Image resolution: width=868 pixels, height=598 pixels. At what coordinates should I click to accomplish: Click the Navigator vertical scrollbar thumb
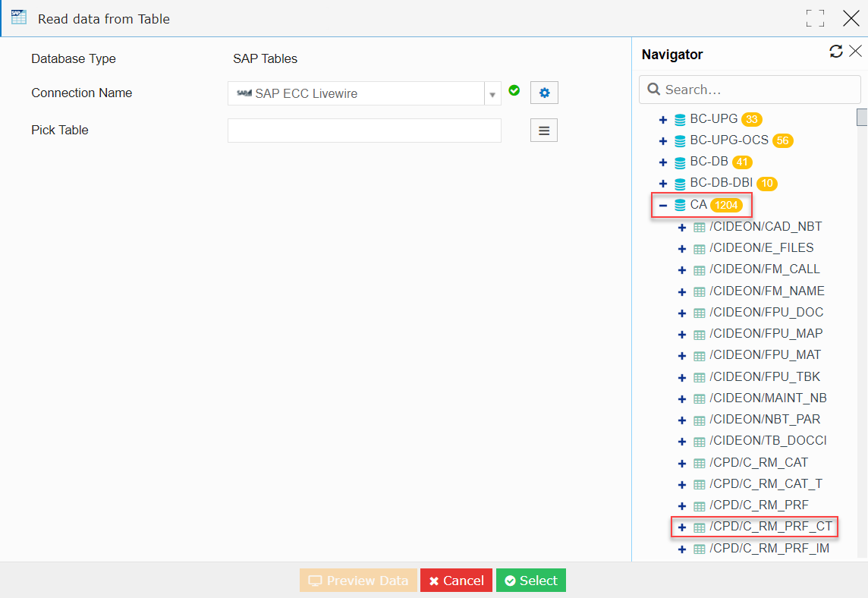point(861,118)
